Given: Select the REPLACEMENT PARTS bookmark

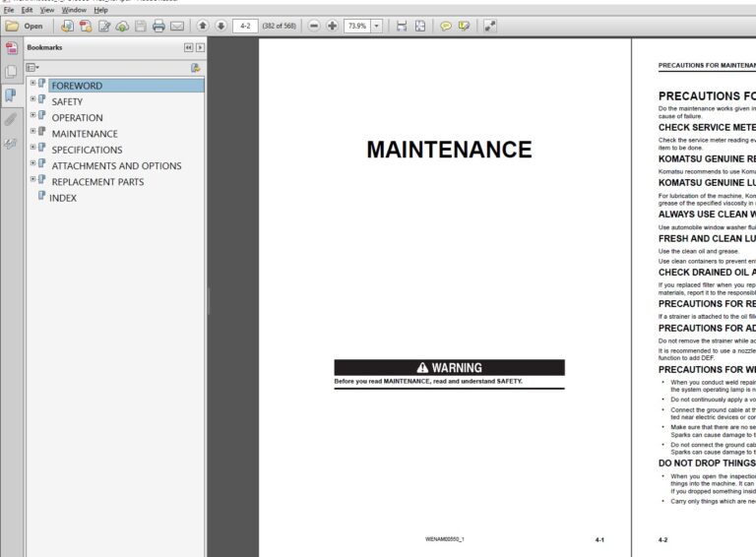Looking at the screenshot, I should click(97, 182).
